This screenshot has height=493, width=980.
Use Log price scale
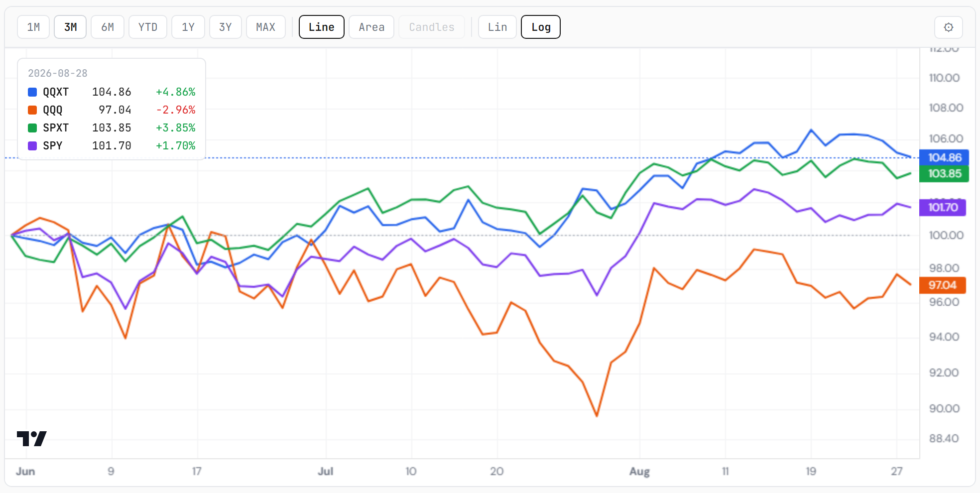point(541,27)
